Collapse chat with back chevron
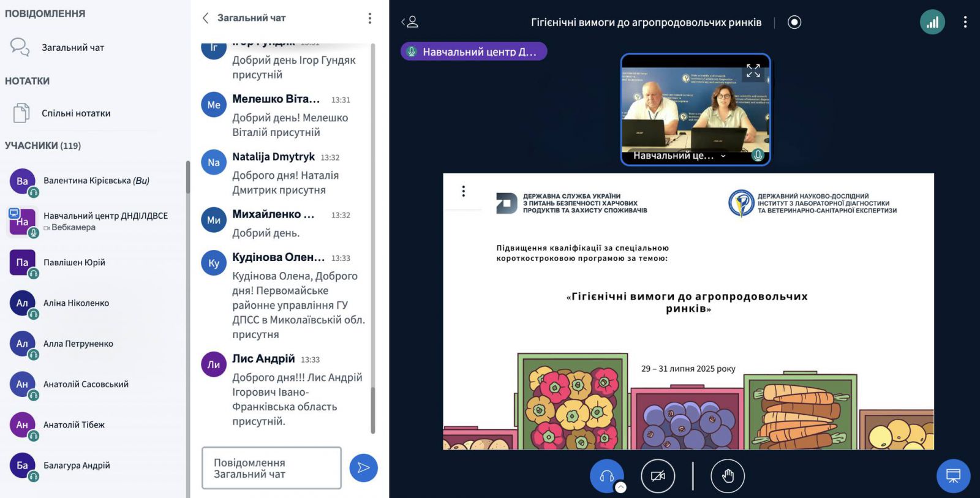 click(206, 18)
